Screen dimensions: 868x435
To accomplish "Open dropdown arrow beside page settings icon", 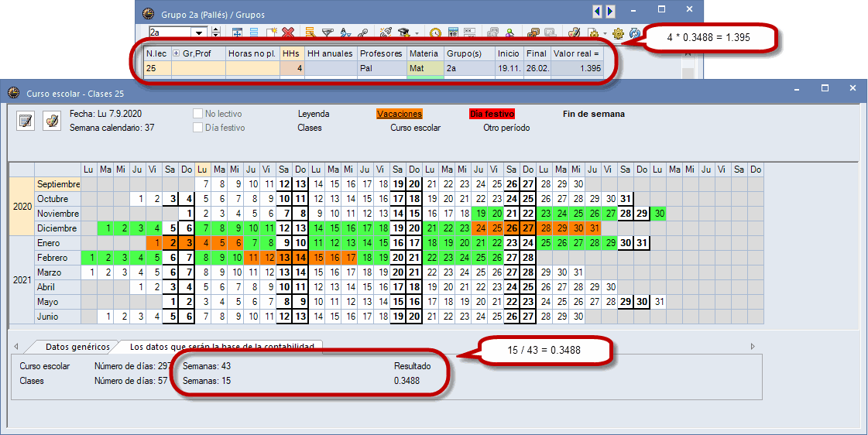I will pos(605,33).
